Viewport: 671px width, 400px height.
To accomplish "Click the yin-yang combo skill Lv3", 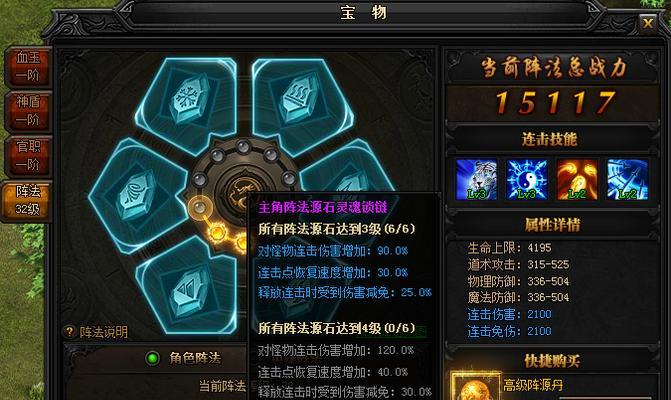I will point(527,179).
